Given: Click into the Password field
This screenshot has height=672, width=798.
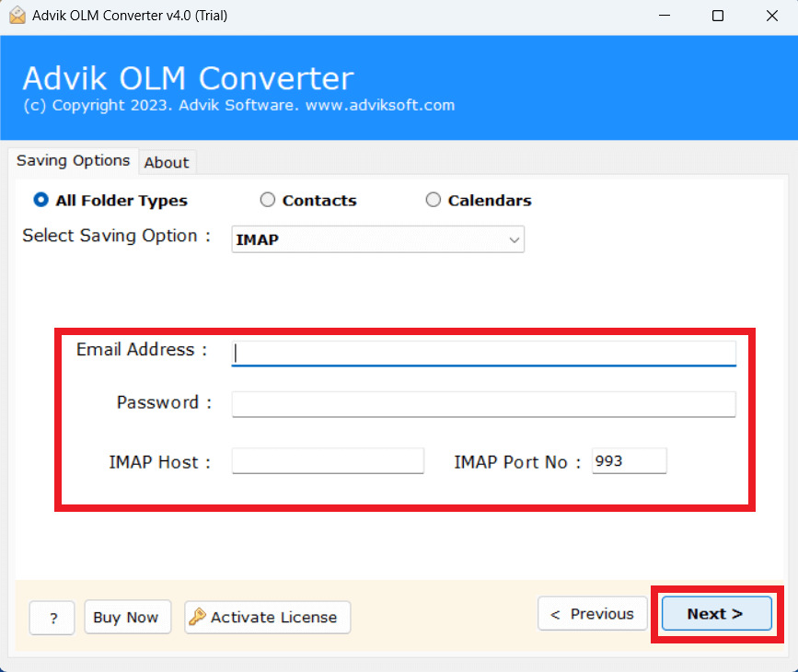Looking at the screenshot, I should (x=483, y=404).
